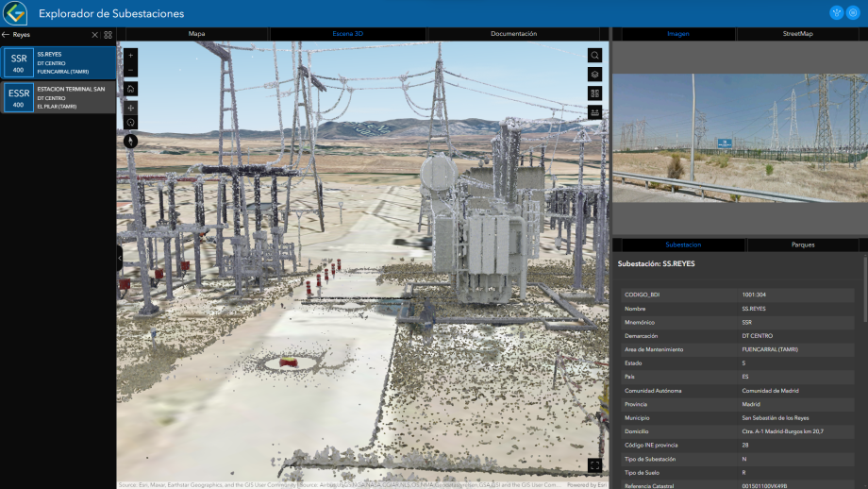Zoom in on the 3D scene

pyautogui.click(x=130, y=55)
